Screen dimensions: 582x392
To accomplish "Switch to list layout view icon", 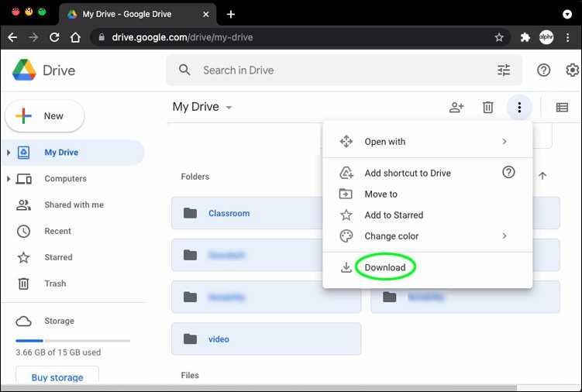I will [x=562, y=107].
